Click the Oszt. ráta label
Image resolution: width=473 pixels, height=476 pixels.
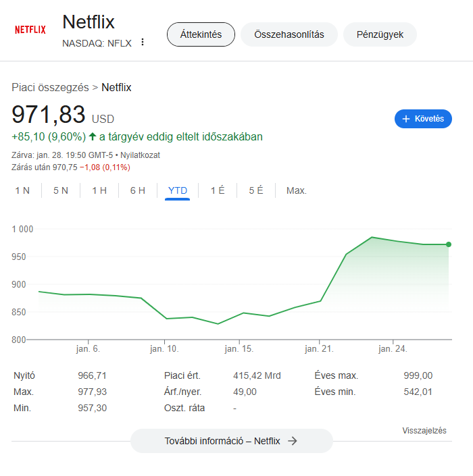(x=184, y=408)
